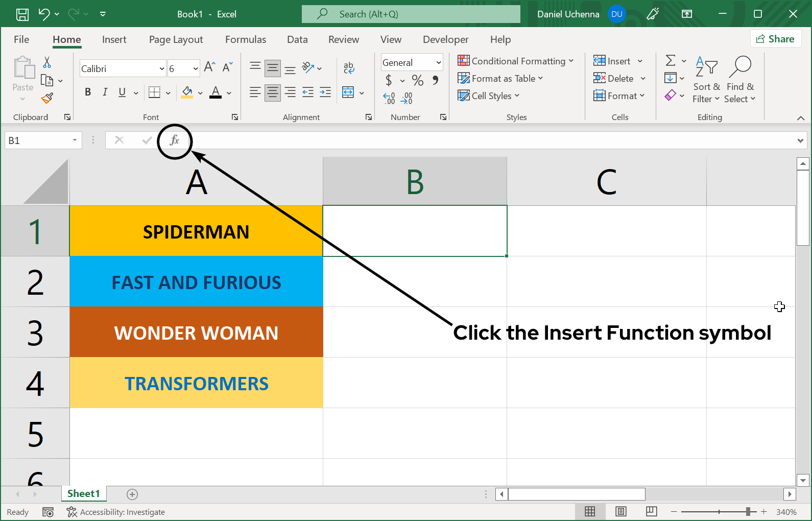Click the Increase Font Size icon
The image size is (812, 521).
click(x=209, y=67)
